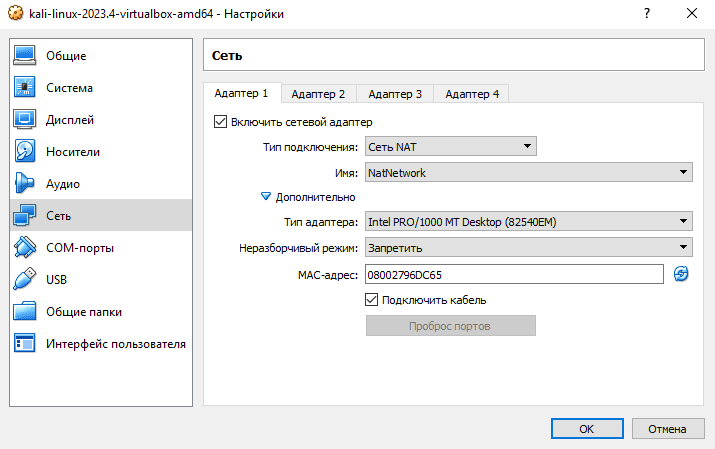Expand the Имя NatNetwork dropdown
This screenshot has height=449, width=715.
[528, 173]
